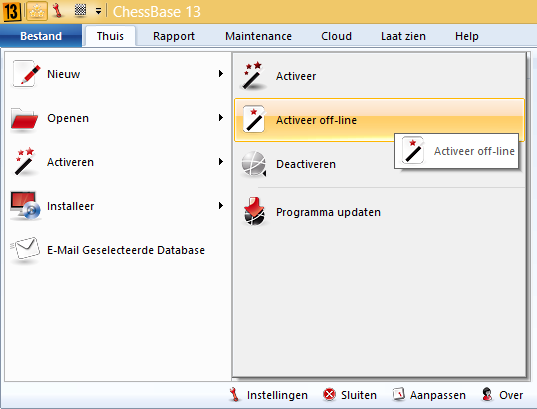537x409 pixels.
Task: Click the ChessBase 13 application logo icon
Action: pyautogui.click(x=12, y=11)
